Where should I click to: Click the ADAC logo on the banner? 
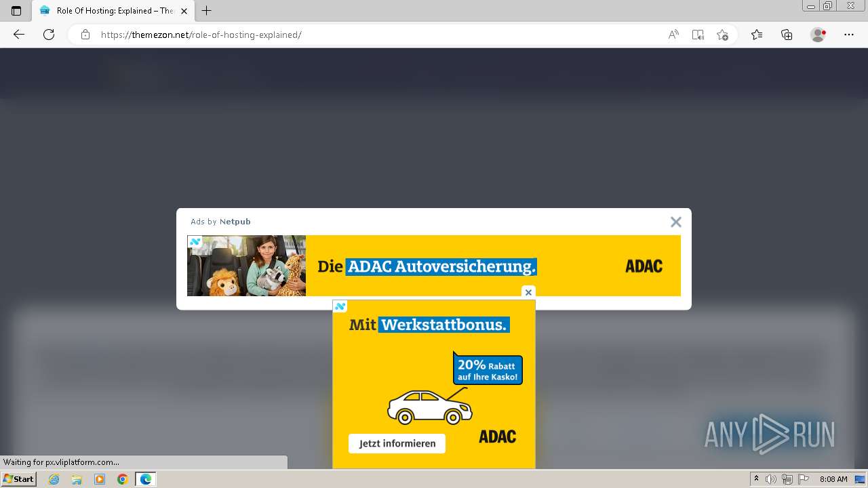pyautogui.click(x=644, y=266)
